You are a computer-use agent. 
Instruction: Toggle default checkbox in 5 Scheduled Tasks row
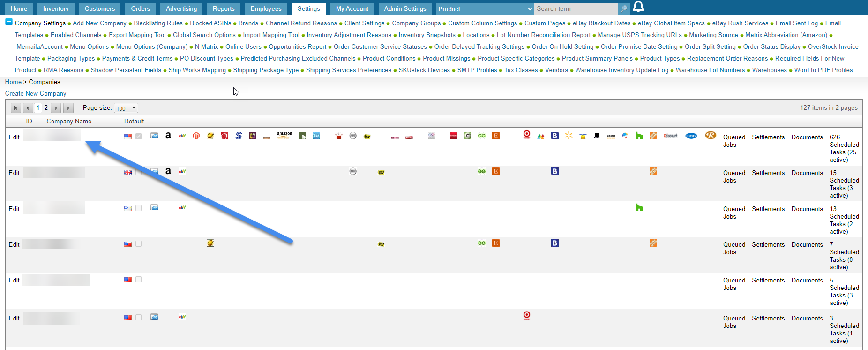point(139,279)
